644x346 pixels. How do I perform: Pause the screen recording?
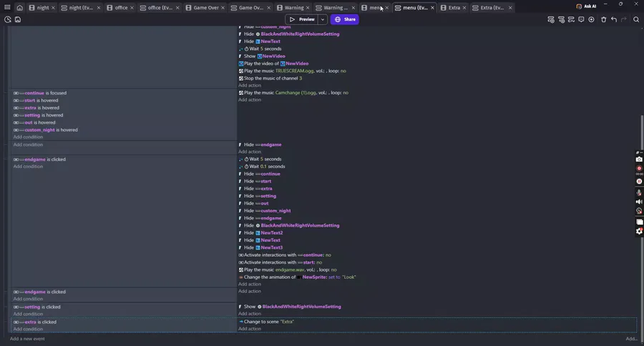639,181
